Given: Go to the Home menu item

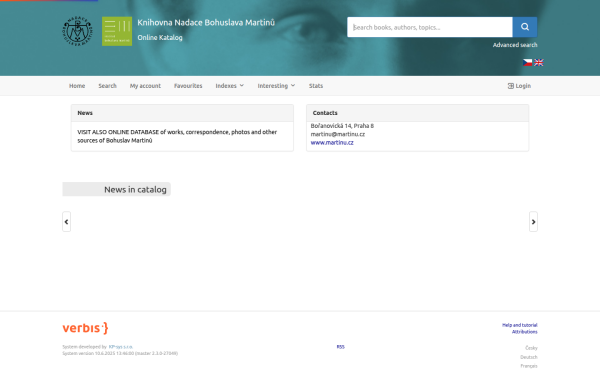Looking at the screenshot, I should (77, 86).
